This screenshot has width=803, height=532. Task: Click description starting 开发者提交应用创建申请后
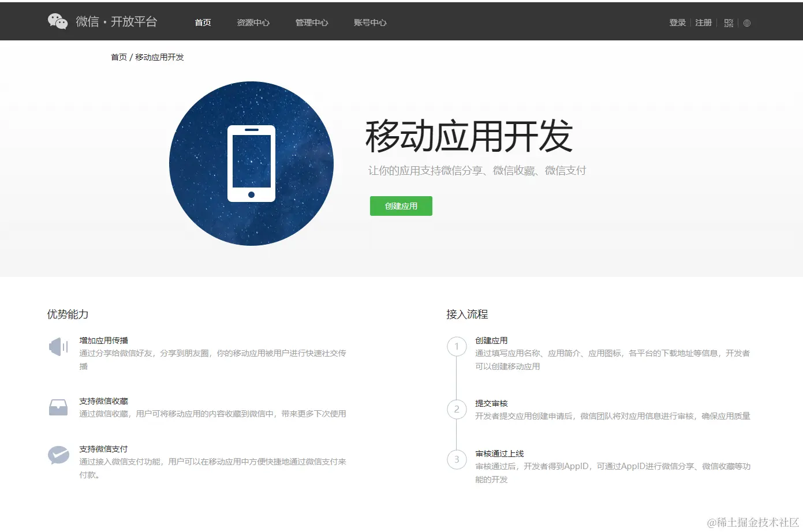pyautogui.click(x=612, y=416)
